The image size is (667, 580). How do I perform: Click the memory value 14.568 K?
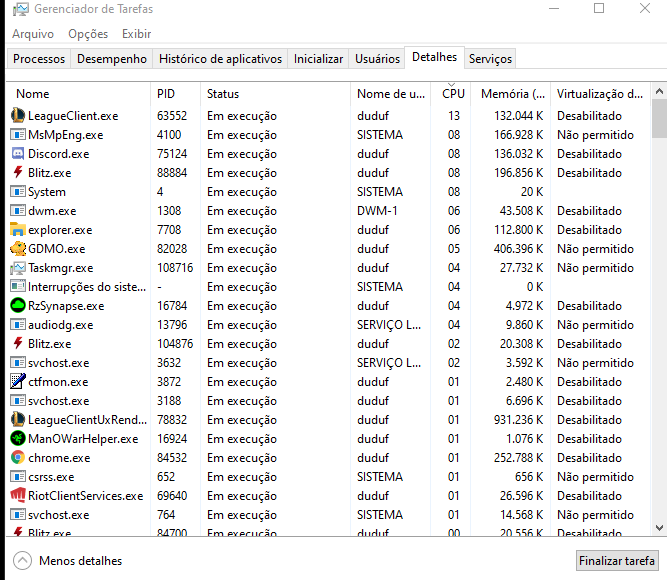pos(521,515)
